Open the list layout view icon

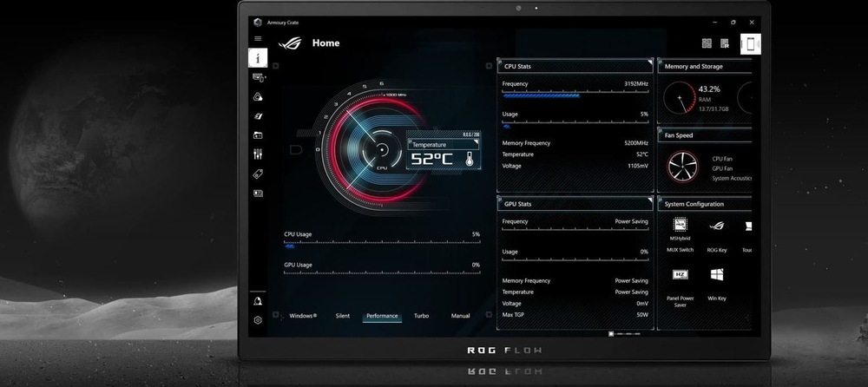click(x=725, y=43)
